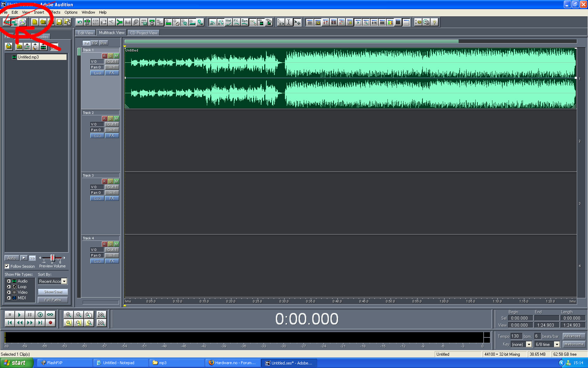Click the Open folder toolbar icon
The image size is (588, 368).
pos(43,22)
